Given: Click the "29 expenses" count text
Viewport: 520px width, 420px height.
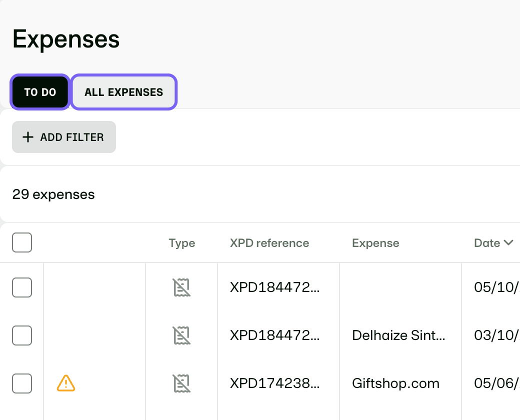Looking at the screenshot, I should point(53,194).
